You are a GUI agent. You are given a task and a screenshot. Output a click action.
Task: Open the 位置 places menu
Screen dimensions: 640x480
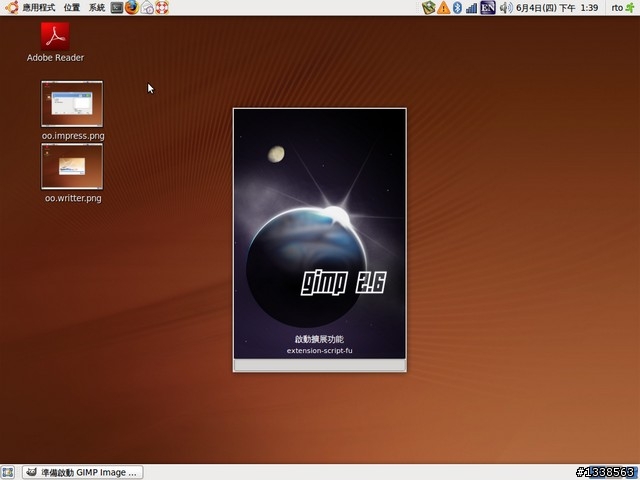(72, 7)
